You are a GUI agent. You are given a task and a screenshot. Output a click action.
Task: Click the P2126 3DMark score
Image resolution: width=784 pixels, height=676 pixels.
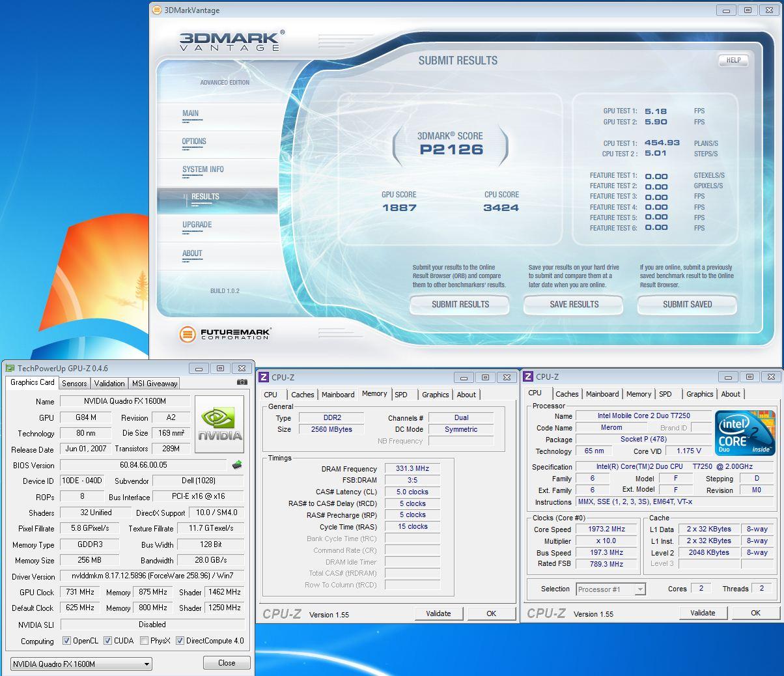(451, 149)
